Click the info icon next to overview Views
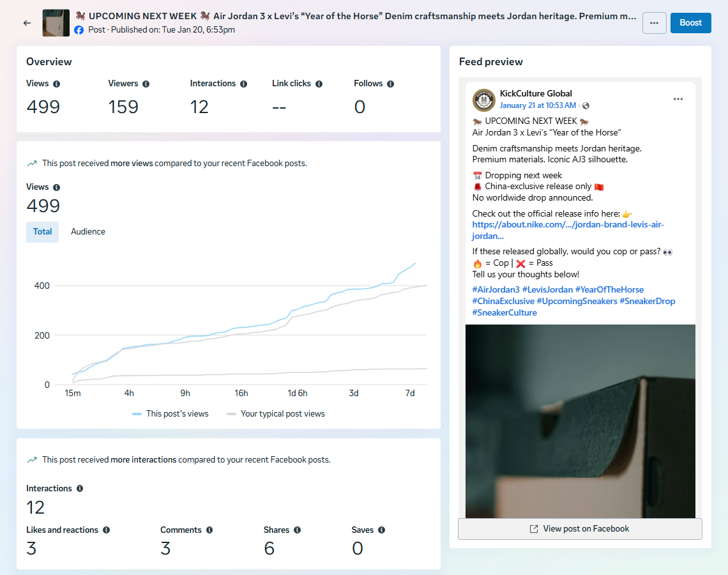The height and width of the screenshot is (575, 728). [57, 84]
